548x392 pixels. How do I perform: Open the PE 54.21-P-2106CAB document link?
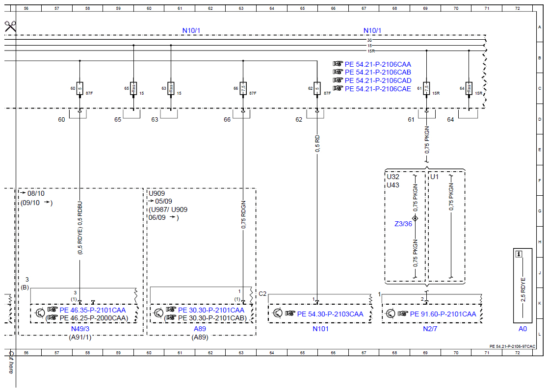378,72
